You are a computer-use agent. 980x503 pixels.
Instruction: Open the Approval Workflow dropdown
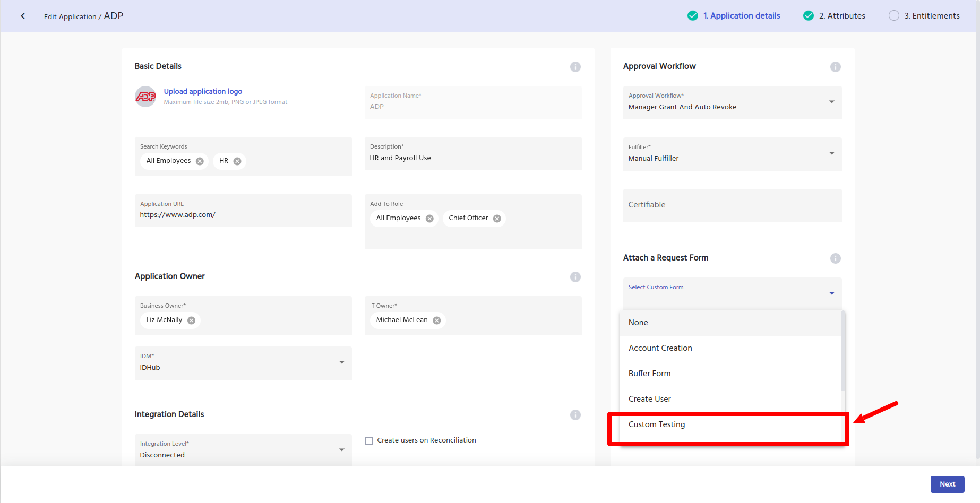pos(732,102)
